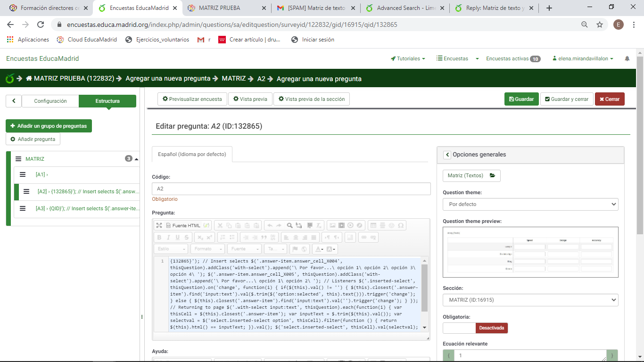Open the Estilo dropdown
The height and width of the screenshot is (362, 644).
(x=171, y=249)
